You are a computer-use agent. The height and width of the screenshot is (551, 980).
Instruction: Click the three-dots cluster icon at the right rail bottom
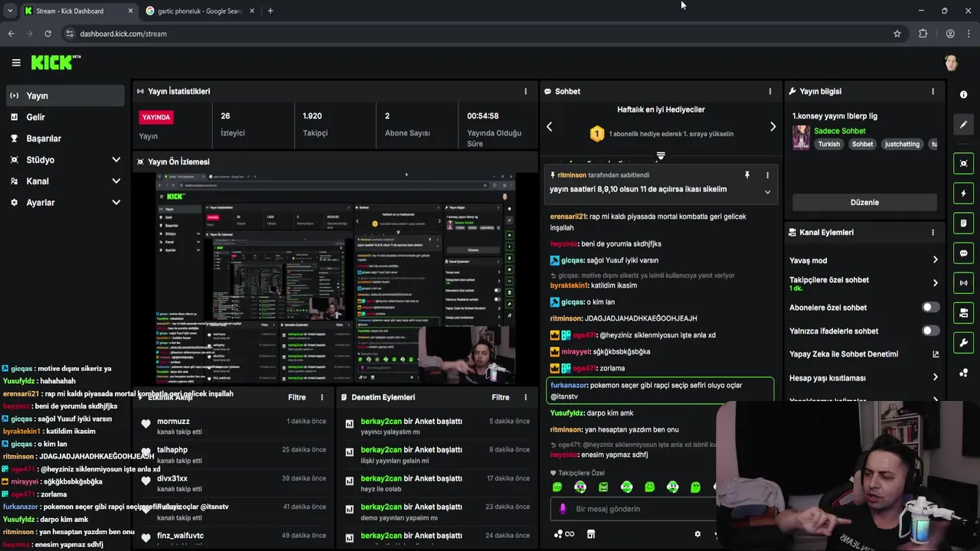pyautogui.click(x=963, y=373)
